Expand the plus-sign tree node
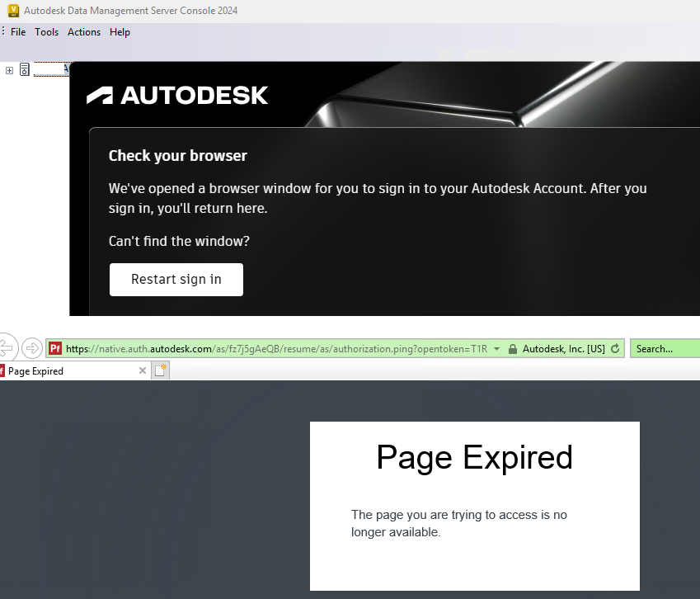 pos(8,70)
